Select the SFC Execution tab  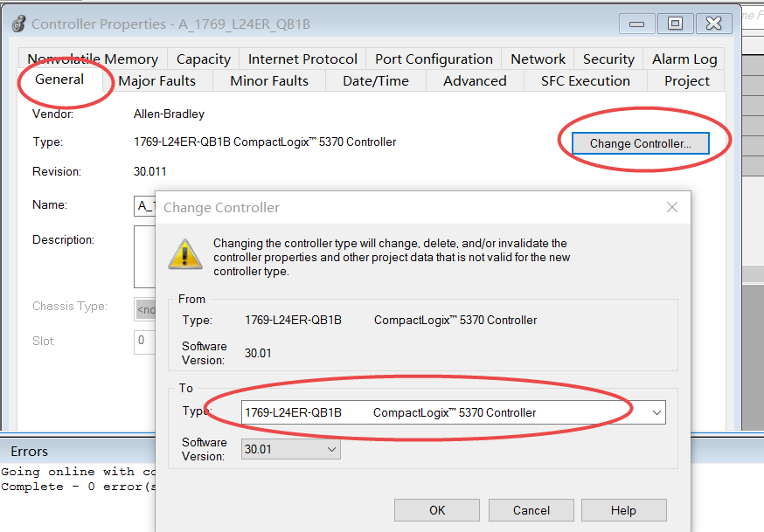tap(585, 80)
